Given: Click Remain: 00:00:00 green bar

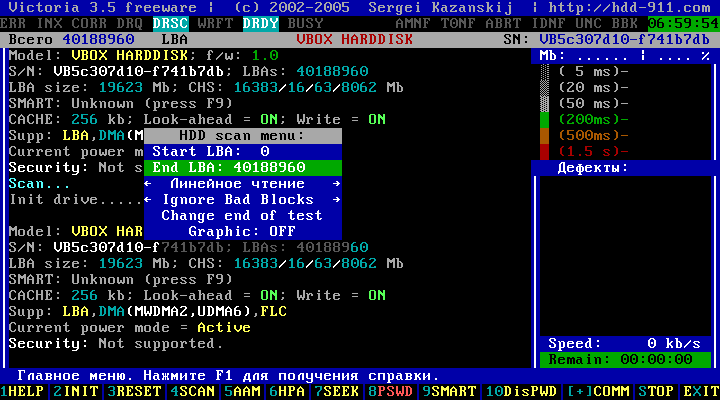Looking at the screenshot, I should [x=625, y=360].
